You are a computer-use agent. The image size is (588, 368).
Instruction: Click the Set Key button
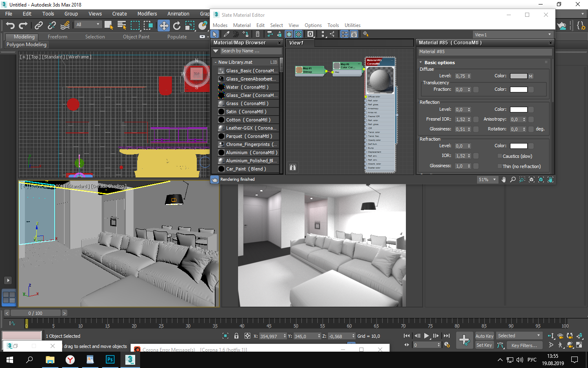(x=484, y=345)
